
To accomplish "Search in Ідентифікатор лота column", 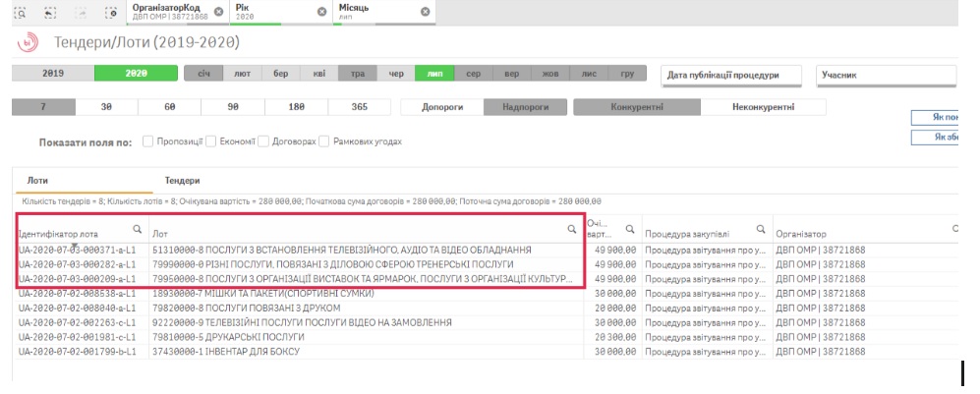I will tap(137, 229).
